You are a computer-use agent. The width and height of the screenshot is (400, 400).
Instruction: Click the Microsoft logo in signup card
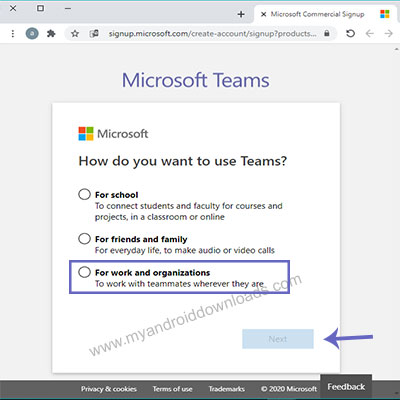coord(113,134)
